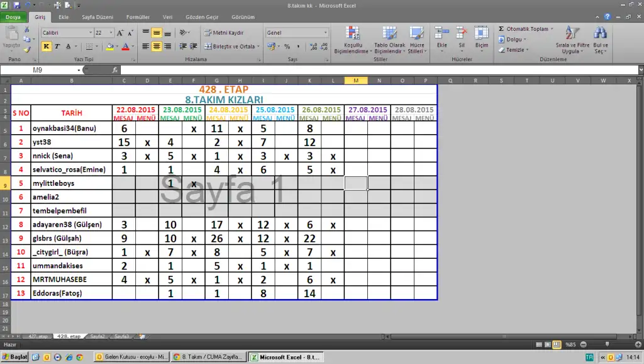644x364 pixels.
Task: Toggle Underline formatting button
Action: tap(68, 47)
